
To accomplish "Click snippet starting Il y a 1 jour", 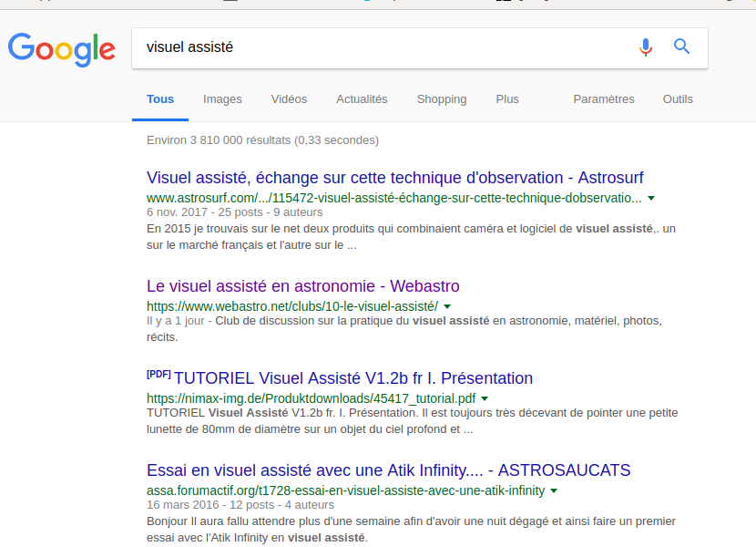I will [x=404, y=329].
